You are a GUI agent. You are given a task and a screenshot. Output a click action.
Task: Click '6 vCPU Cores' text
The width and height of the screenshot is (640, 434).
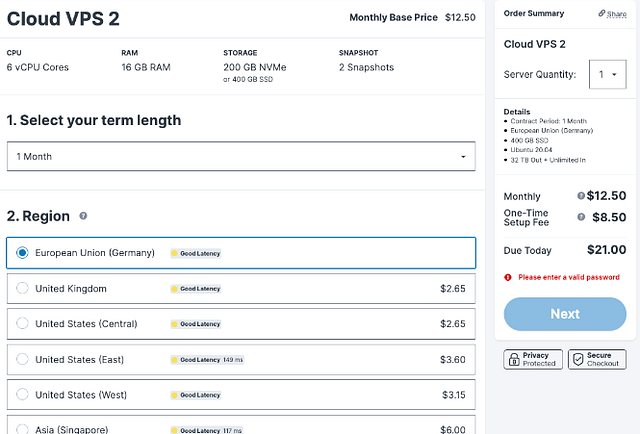pos(38,67)
